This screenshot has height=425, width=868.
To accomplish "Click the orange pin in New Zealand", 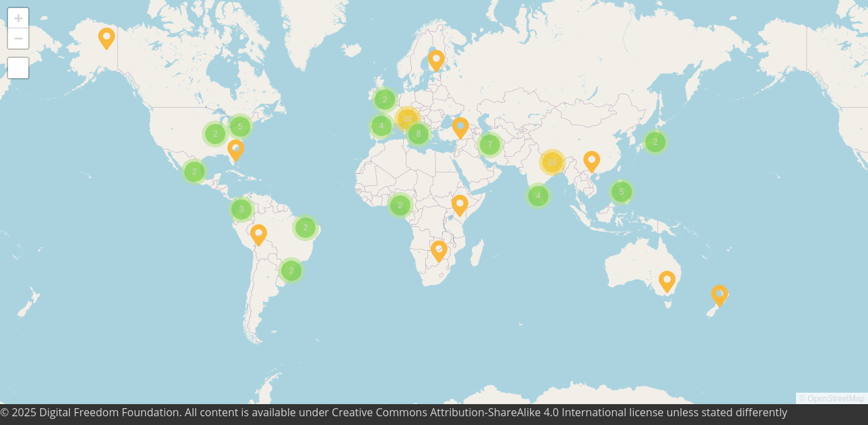I will (x=719, y=295).
